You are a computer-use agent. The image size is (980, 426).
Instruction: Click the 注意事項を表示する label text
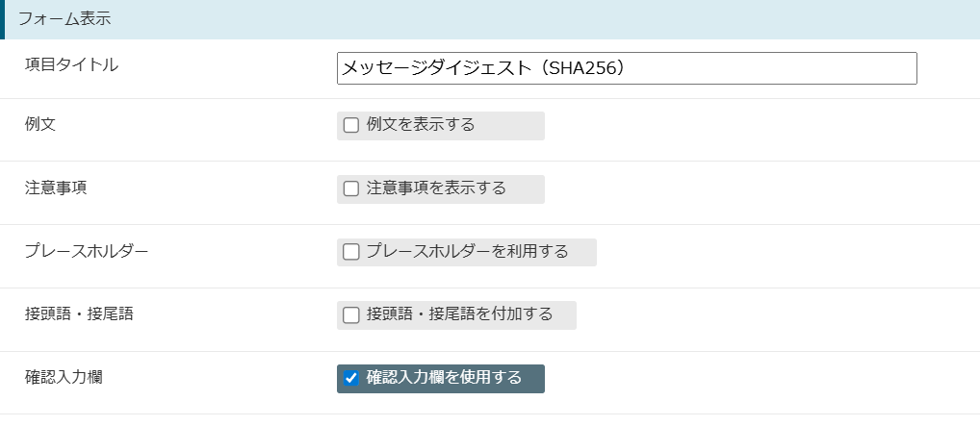[436, 188]
